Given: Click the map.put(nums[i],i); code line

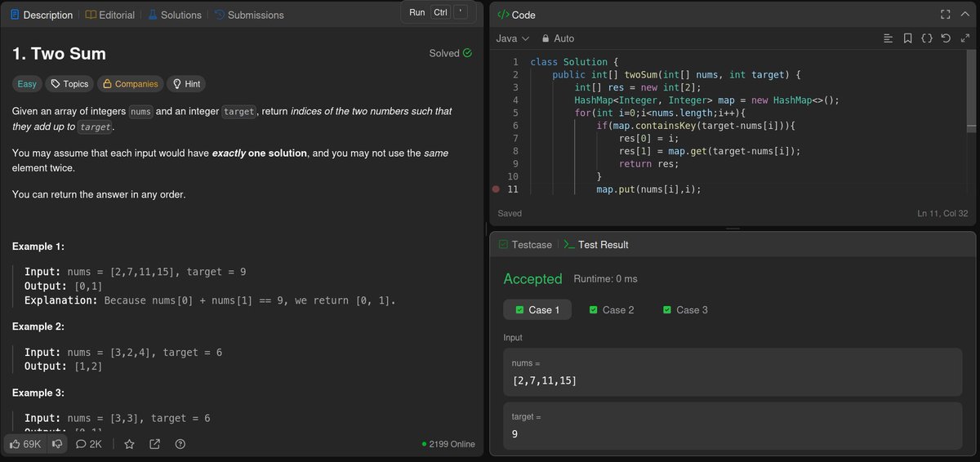Looking at the screenshot, I should (649, 189).
